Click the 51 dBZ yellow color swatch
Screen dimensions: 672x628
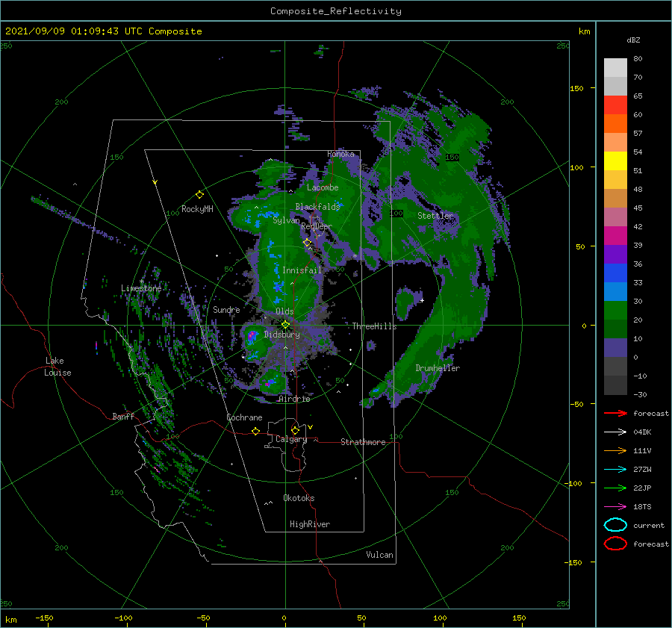click(615, 161)
